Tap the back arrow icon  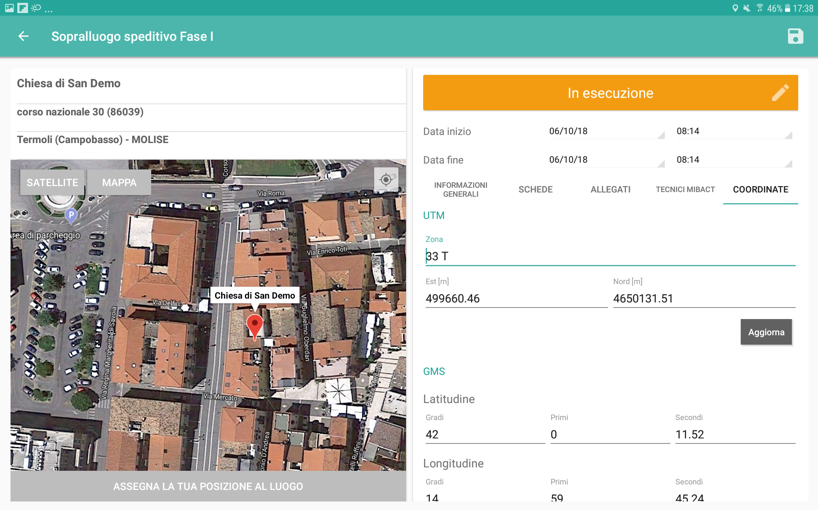[x=24, y=37]
